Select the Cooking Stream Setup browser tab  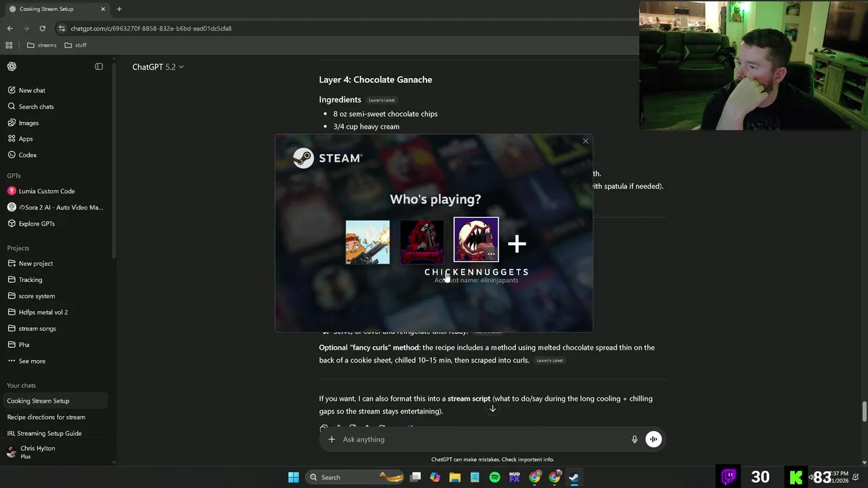click(x=57, y=9)
